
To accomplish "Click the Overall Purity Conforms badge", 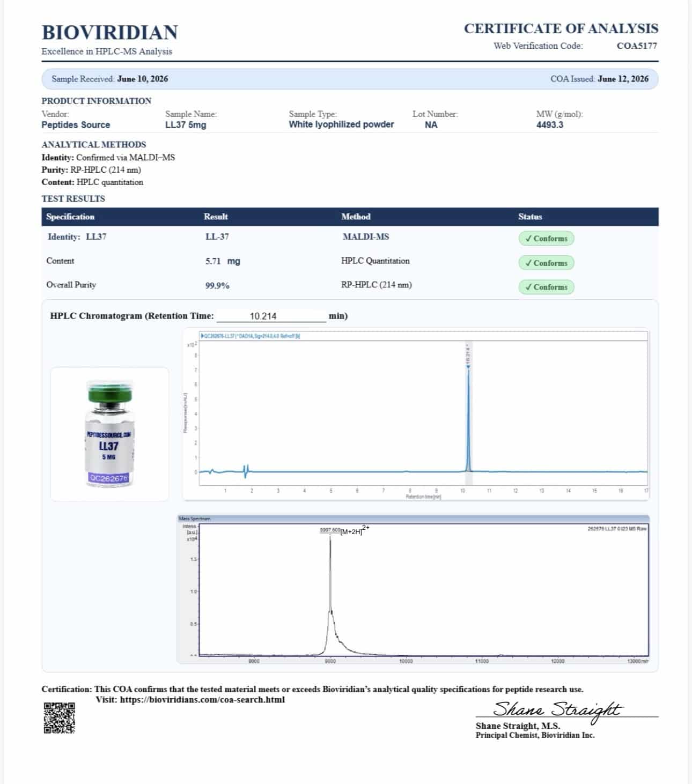I will [546, 287].
